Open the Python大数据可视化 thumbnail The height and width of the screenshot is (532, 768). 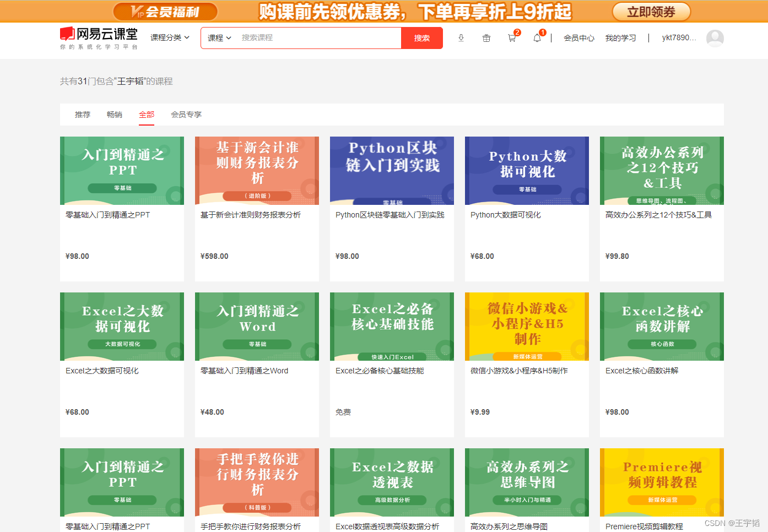pos(527,171)
